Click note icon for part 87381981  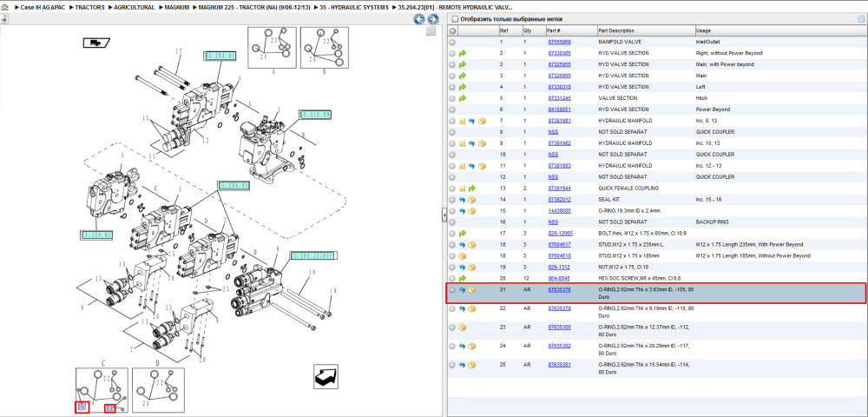[x=463, y=121]
